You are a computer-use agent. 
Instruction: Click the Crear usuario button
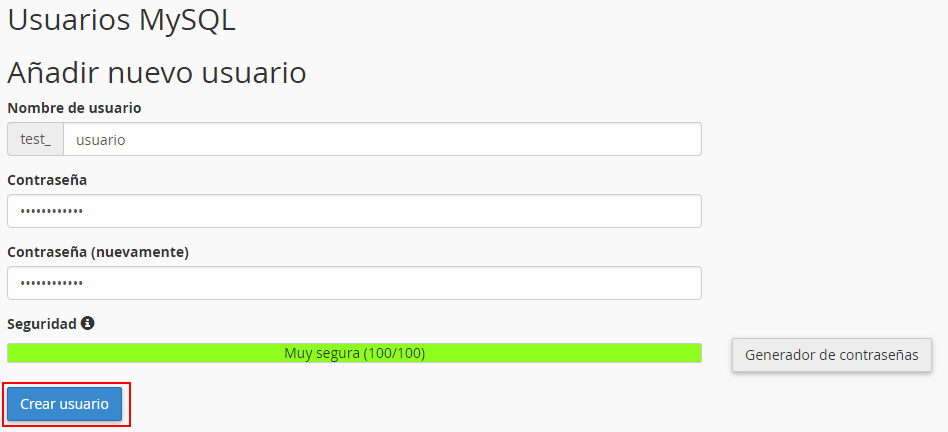click(x=64, y=404)
